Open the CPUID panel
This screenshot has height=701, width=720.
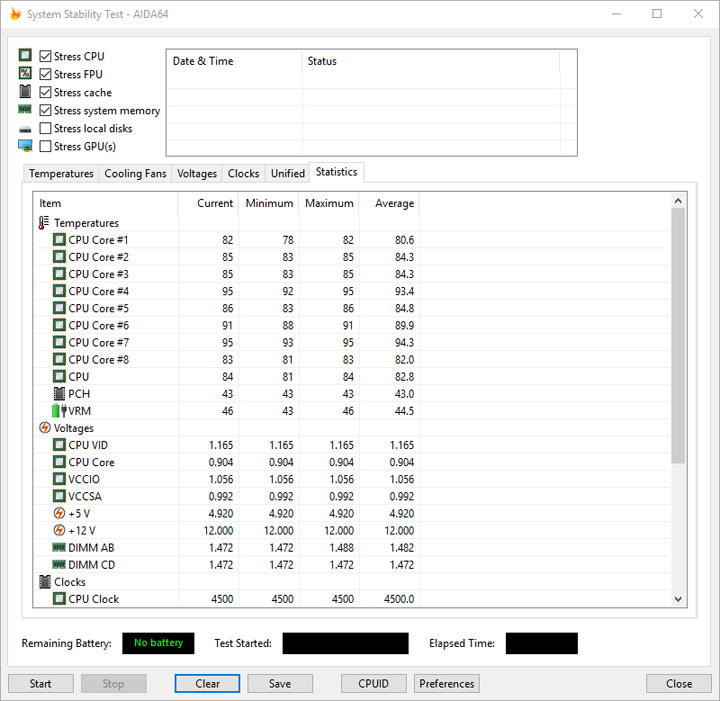373,684
